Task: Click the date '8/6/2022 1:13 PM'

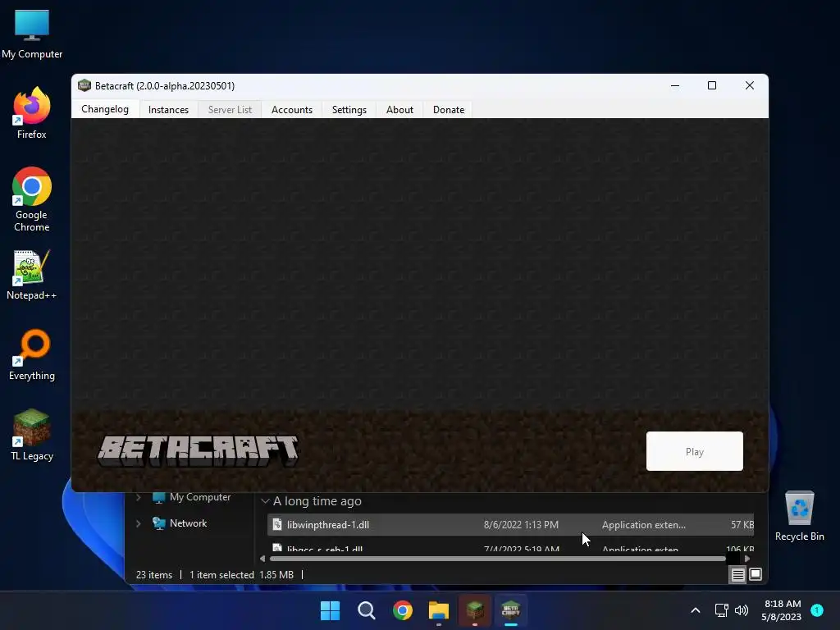Action: [521, 525]
